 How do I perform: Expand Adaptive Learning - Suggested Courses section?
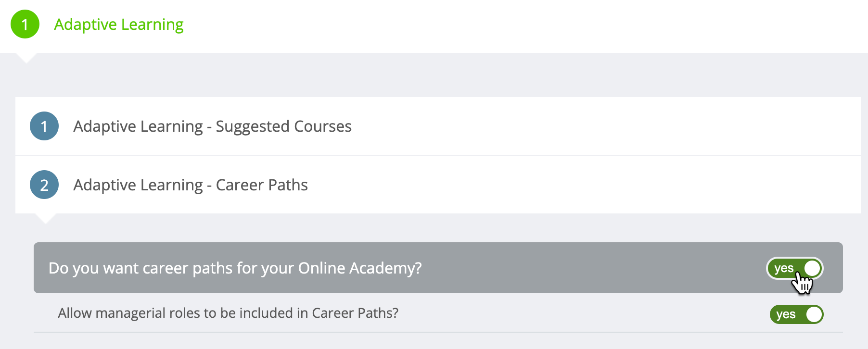pos(438,126)
